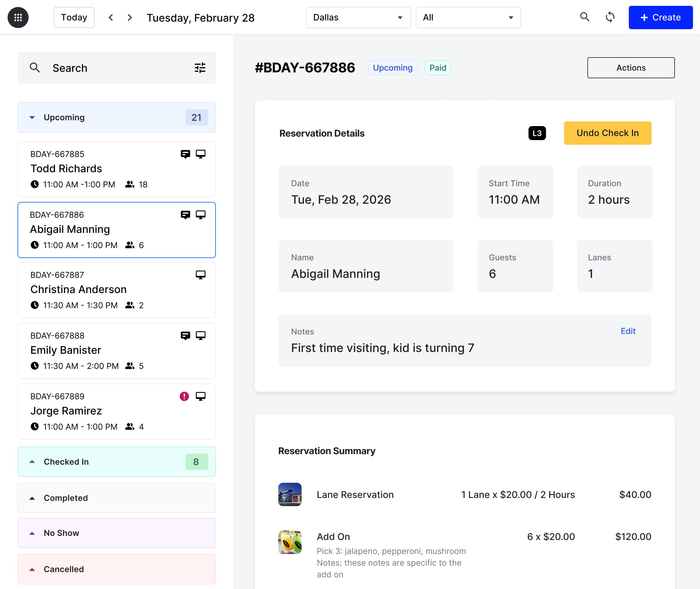
Task: Open filter options beside the Search field
Action: pyautogui.click(x=199, y=68)
